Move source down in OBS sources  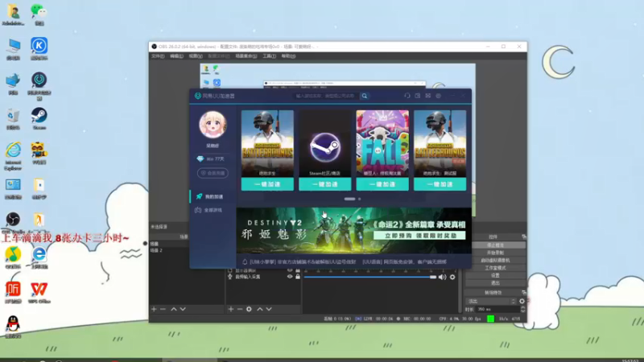tap(269, 309)
